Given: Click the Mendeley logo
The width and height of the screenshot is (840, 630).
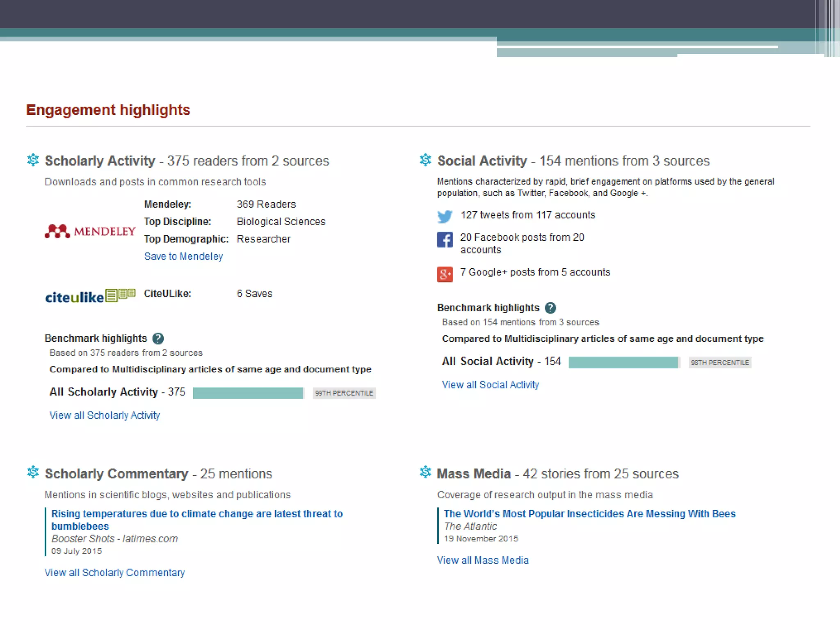Looking at the screenshot, I should [x=90, y=231].
